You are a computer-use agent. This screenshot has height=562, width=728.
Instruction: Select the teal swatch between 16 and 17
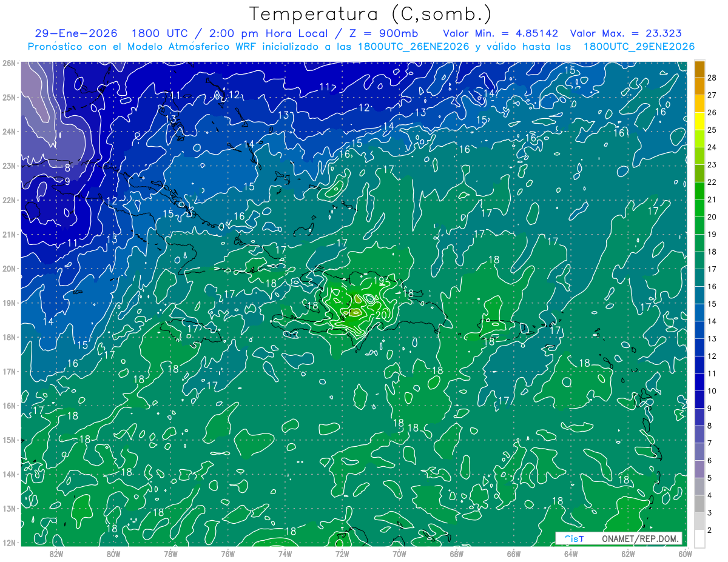click(699, 278)
